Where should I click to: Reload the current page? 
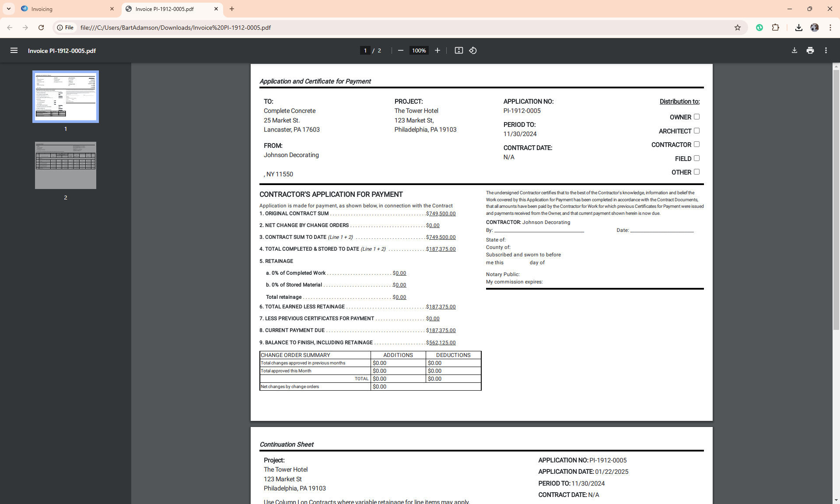pyautogui.click(x=41, y=28)
